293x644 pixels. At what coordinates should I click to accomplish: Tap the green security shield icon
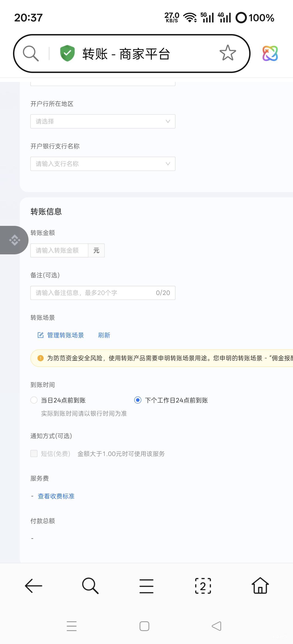pos(67,53)
